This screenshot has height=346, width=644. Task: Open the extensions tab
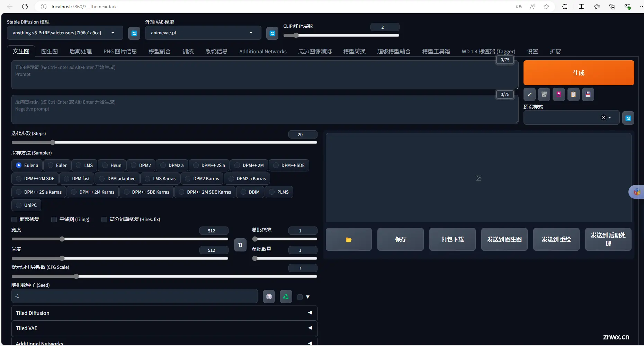click(x=555, y=51)
